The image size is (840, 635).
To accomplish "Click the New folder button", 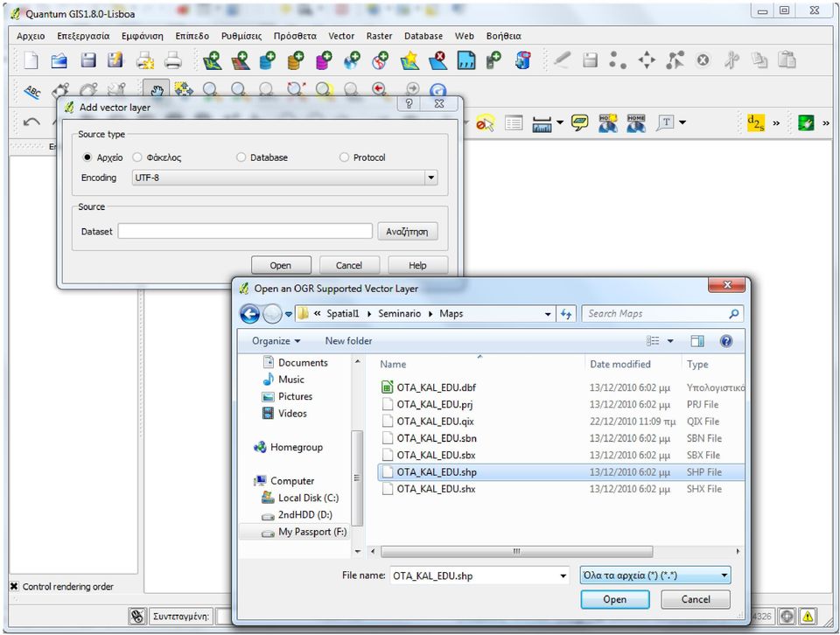I will pos(348,341).
